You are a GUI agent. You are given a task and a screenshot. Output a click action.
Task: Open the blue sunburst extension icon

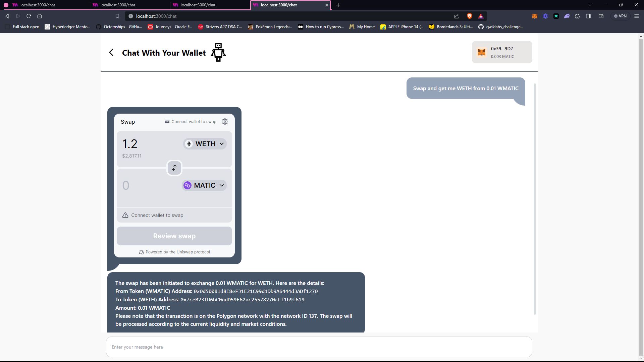tap(545, 16)
